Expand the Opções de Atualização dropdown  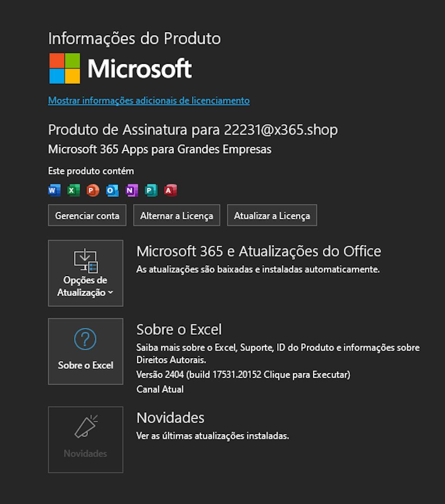click(x=86, y=273)
